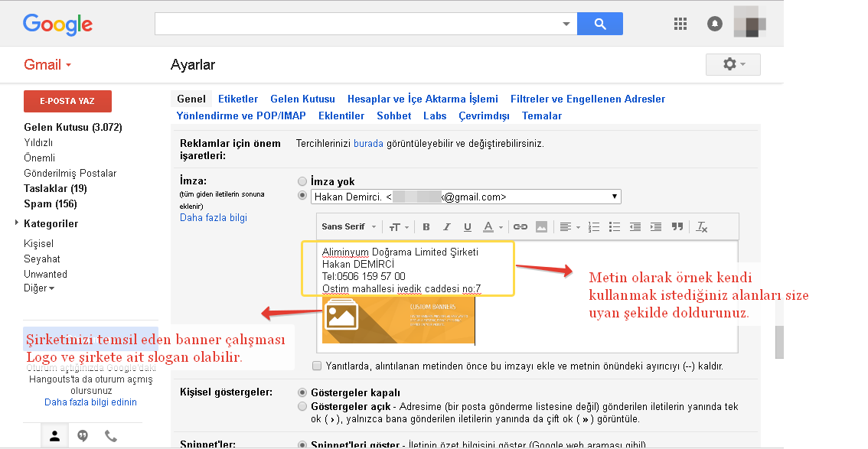The height and width of the screenshot is (449, 868).
Task: Click the blue search magnifier button
Action: click(x=599, y=24)
